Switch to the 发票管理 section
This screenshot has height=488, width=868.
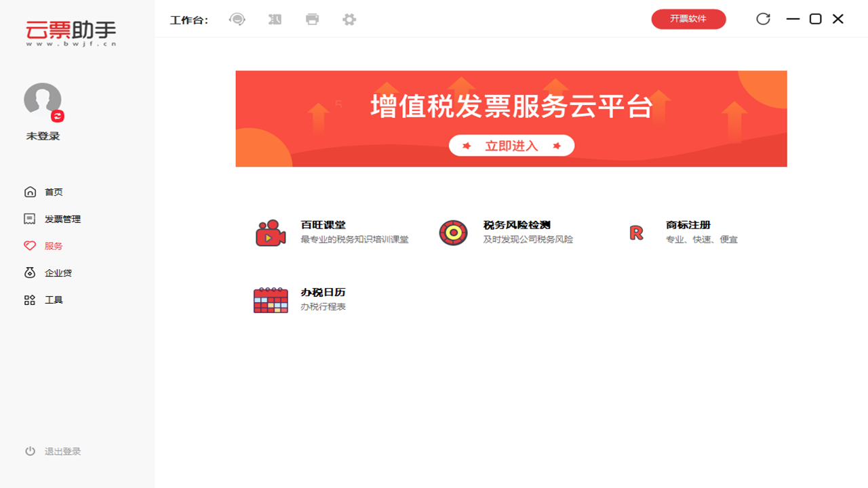[x=63, y=219]
